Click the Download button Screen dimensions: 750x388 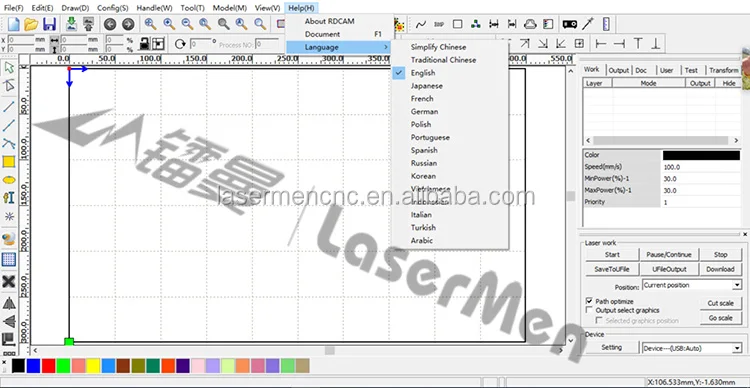click(720, 269)
